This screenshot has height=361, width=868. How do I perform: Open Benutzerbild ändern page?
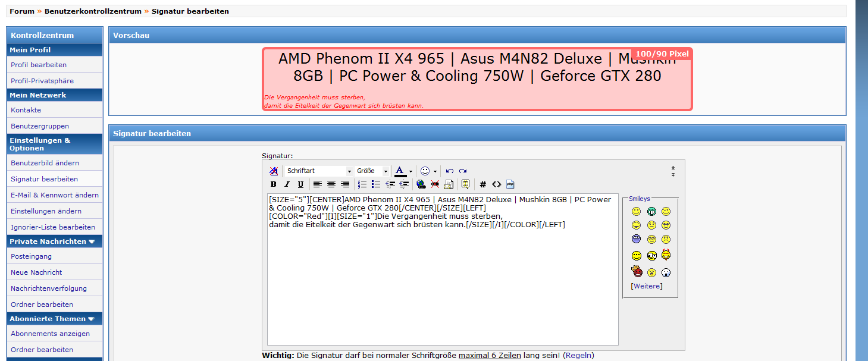coord(45,163)
